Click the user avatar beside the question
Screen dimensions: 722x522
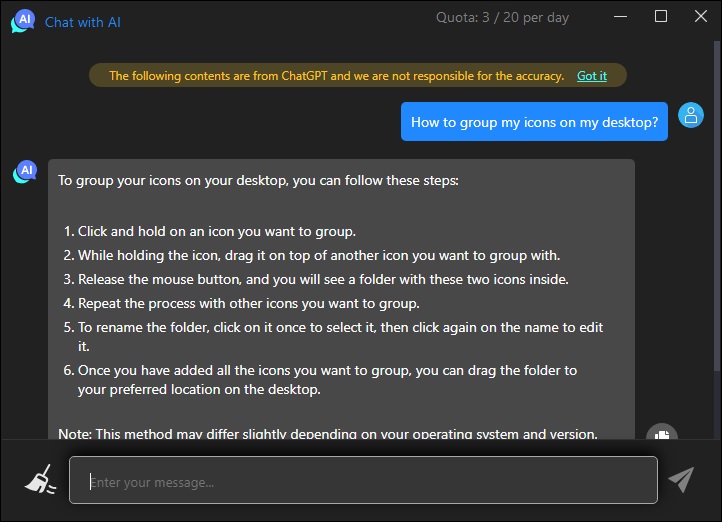[691, 115]
